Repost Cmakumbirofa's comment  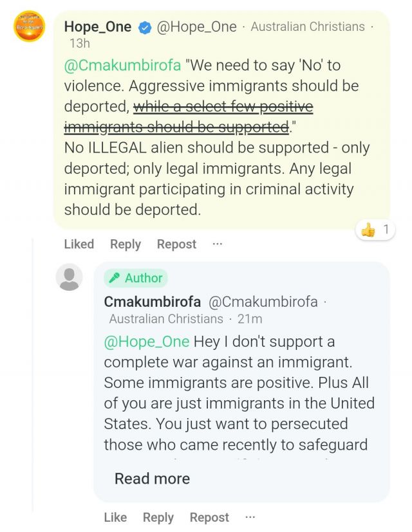(209, 518)
